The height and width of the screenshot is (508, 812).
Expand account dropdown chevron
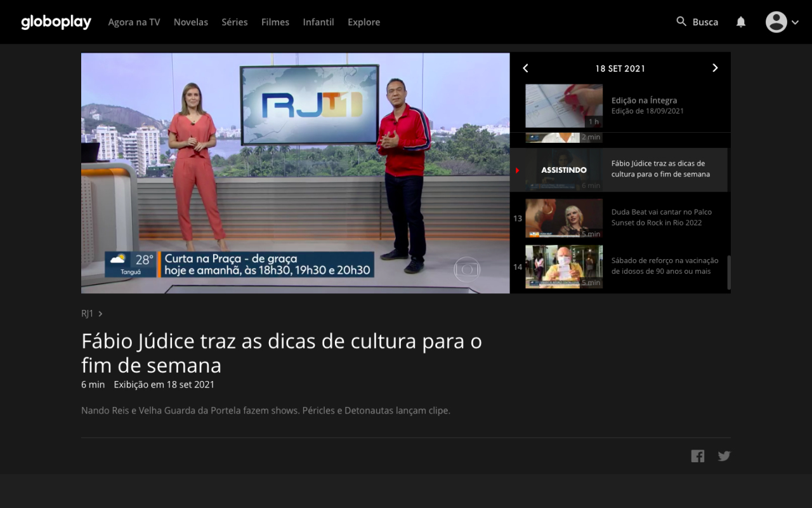(795, 22)
